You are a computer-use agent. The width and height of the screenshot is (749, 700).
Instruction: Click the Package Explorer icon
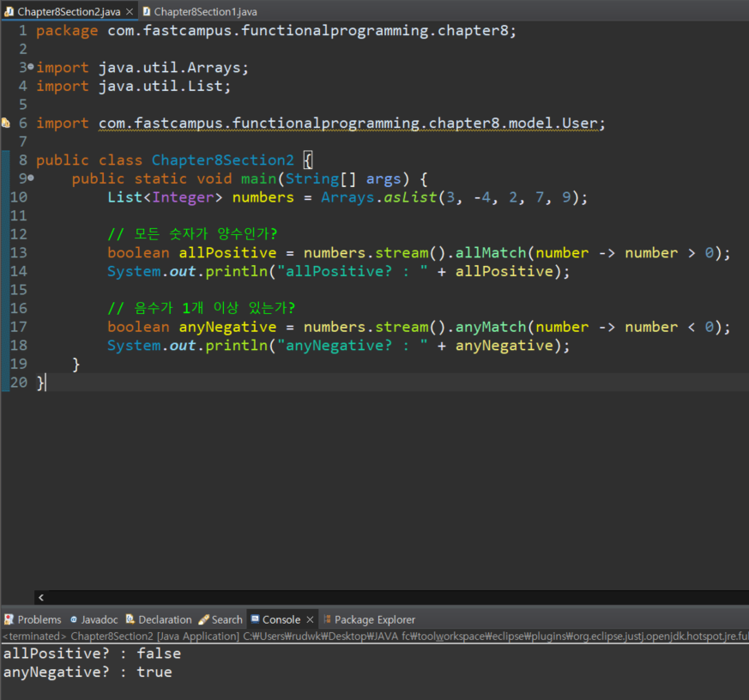pyautogui.click(x=327, y=619)
